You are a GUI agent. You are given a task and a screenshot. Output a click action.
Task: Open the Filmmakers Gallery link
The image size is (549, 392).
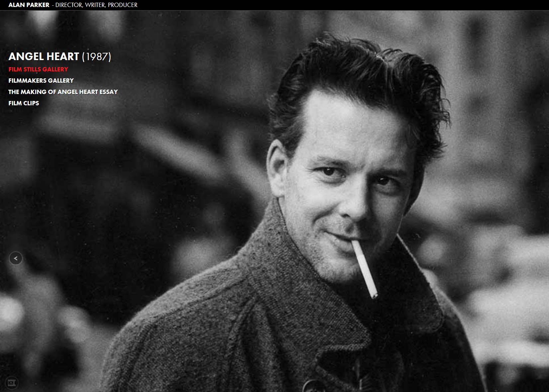[x=41, y=80]
